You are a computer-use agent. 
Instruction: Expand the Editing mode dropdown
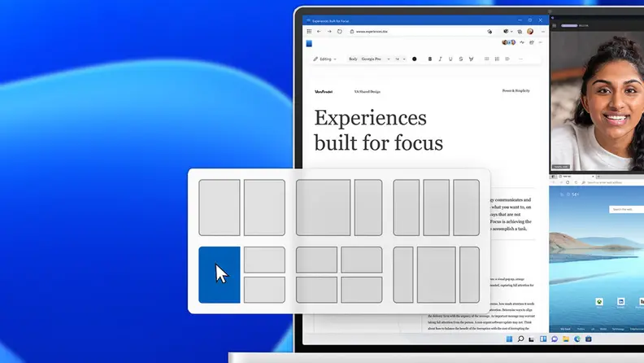pos(325,59)
